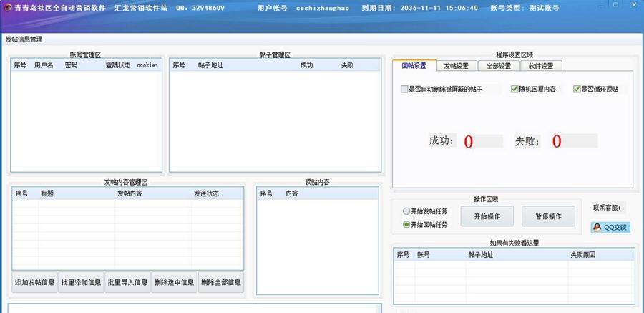
Task: Select the 开始回帖任务 radio button
Action: pos(406,225)
